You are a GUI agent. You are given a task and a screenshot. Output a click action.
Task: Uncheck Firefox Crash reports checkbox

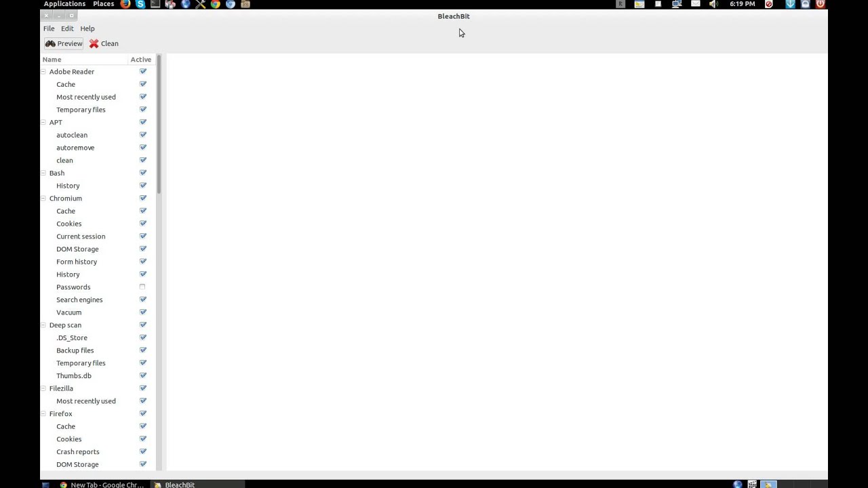pos(143,451)
